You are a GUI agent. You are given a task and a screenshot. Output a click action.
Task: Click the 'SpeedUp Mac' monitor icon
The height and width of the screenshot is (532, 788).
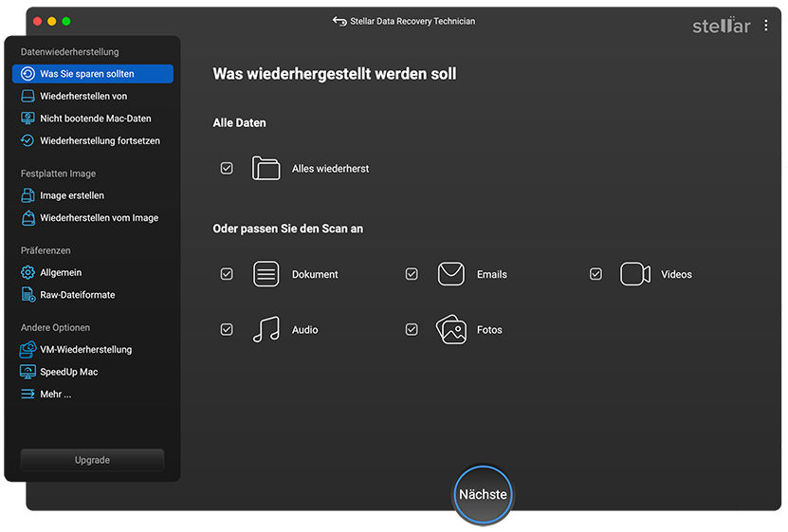(x=27, y=372)
